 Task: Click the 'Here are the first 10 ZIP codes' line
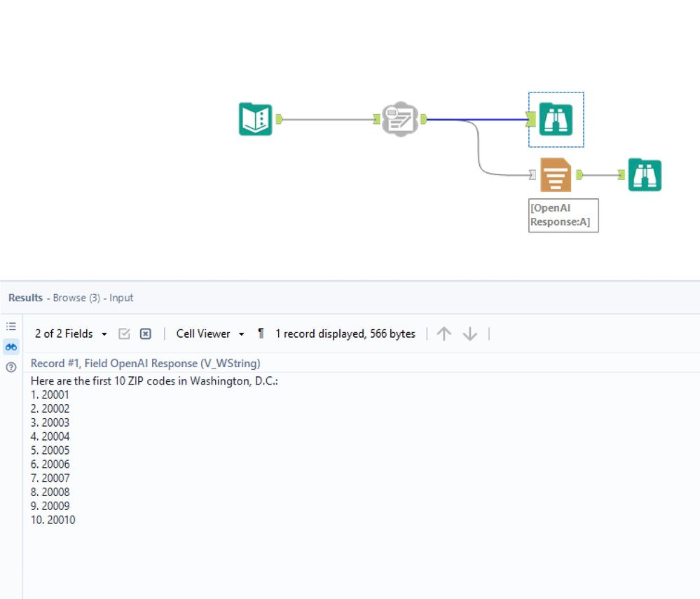point(154,380)
